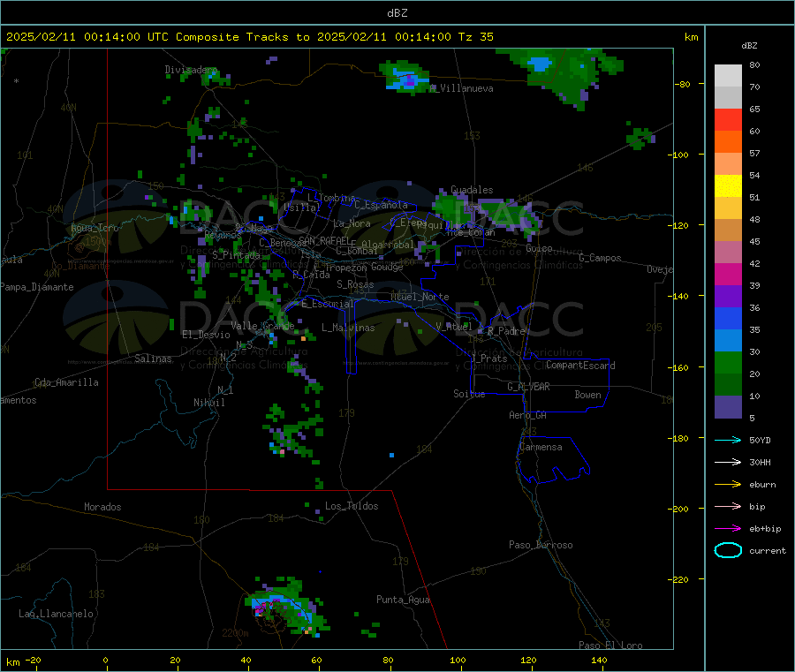Click the Aero_GA label

click(x=527, y=415)
